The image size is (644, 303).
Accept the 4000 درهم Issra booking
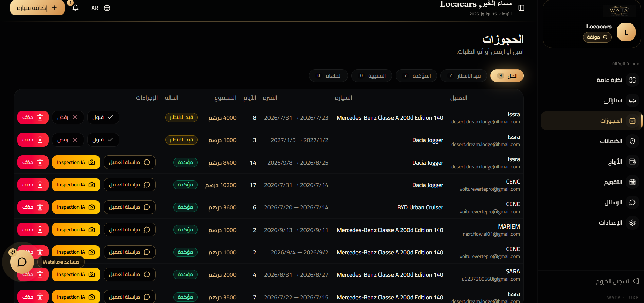(x=103, y=117)
